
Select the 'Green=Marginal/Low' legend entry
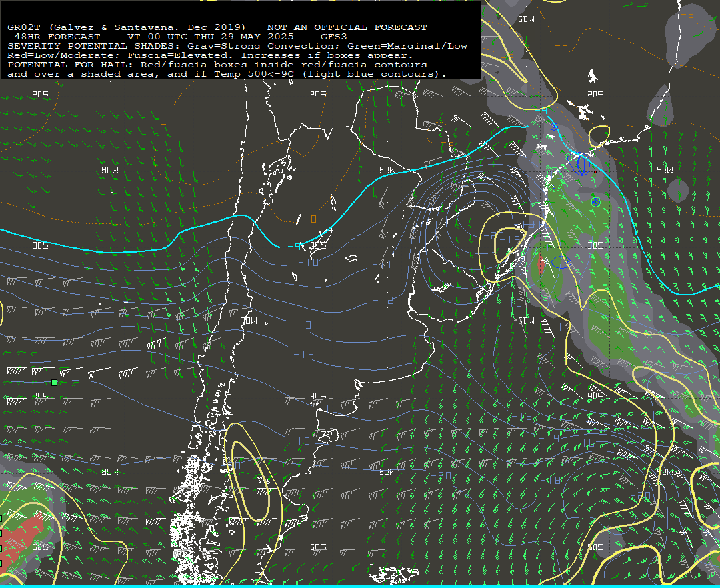tap(407, 46)
